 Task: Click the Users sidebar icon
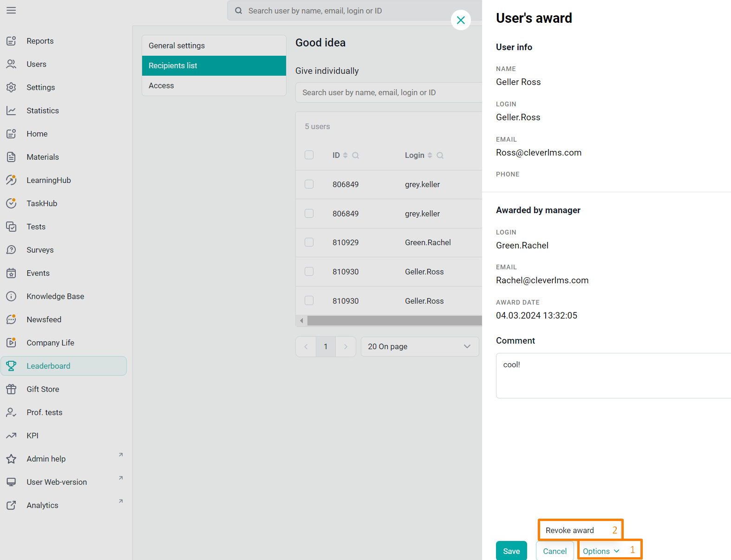pos(11,64)
